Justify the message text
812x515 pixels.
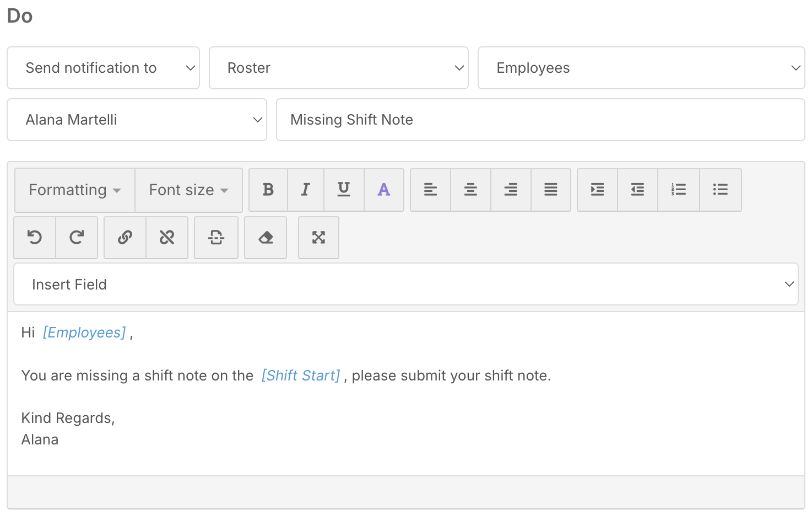[x=551, y=190]
